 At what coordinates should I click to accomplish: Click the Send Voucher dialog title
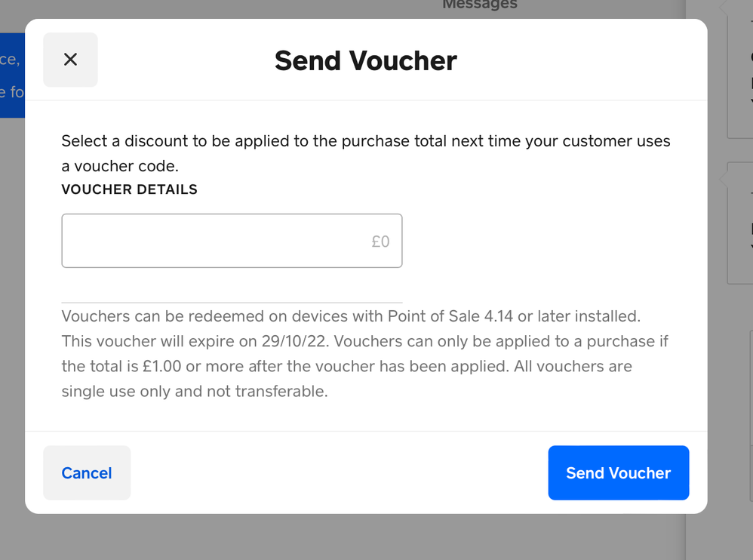366,60
